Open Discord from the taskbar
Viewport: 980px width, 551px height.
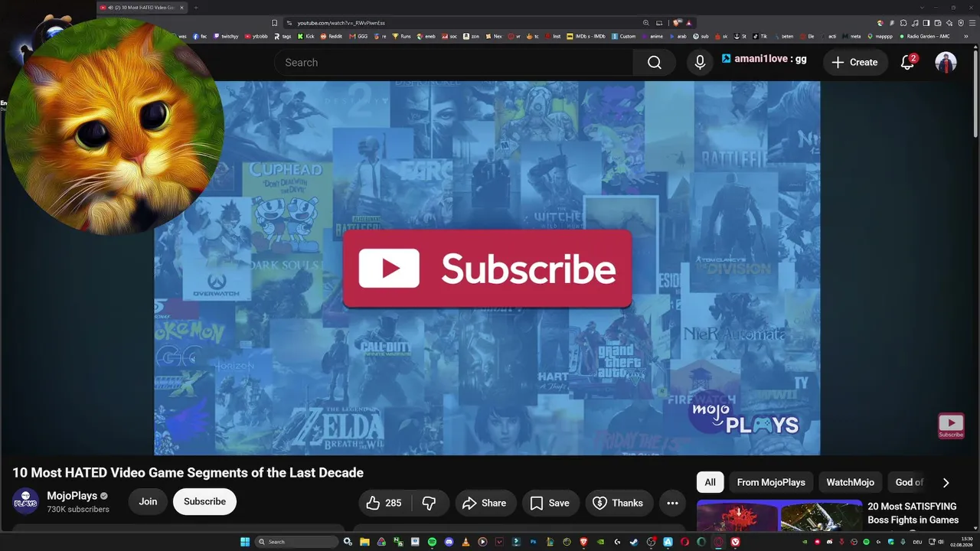tap(449, 542)
